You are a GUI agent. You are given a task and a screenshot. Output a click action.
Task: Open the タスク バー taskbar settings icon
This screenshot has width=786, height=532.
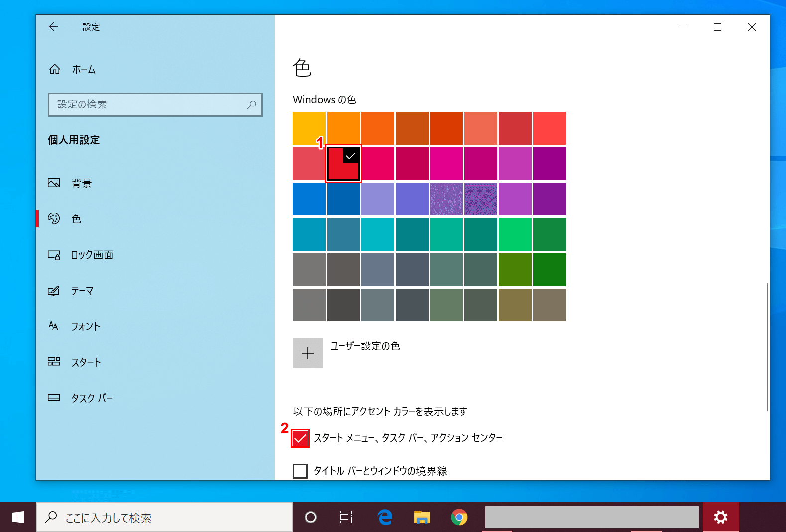pyautogui.click(x=54, y=398)
